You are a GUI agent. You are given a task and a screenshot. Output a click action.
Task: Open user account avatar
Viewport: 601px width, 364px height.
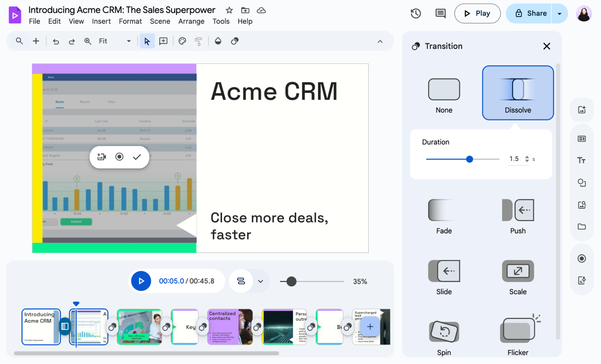tap(584, 14)
